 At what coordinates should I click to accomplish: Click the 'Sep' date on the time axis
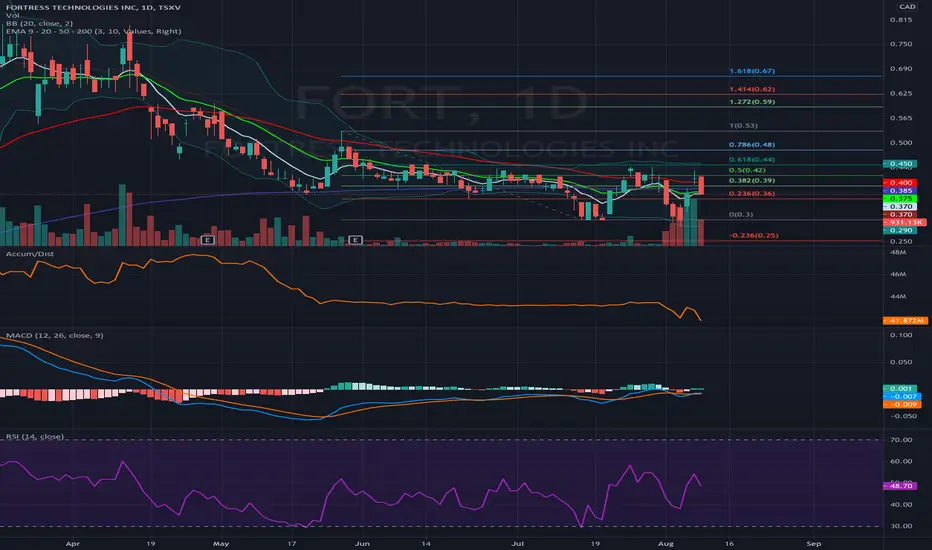[814, 543]
